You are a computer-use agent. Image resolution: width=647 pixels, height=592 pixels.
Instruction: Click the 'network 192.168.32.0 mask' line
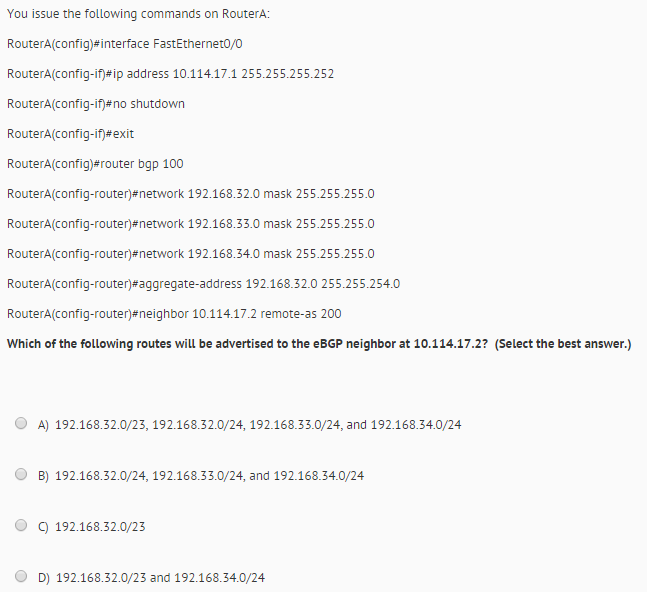(191, 194)
